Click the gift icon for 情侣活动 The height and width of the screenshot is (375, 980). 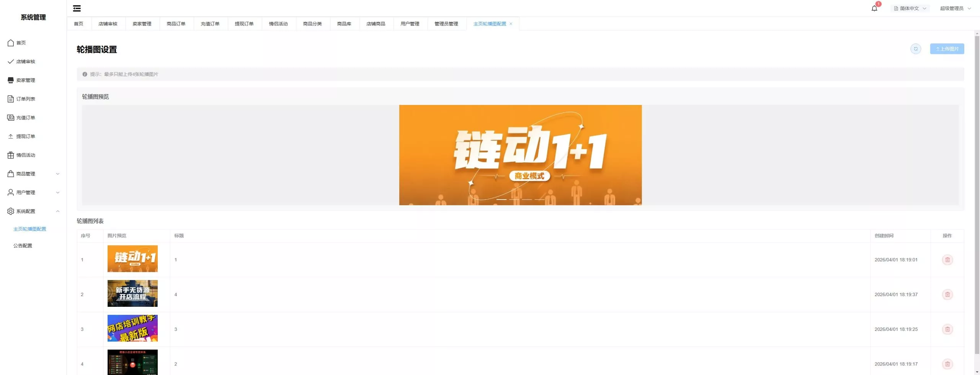tap(11, 155)
